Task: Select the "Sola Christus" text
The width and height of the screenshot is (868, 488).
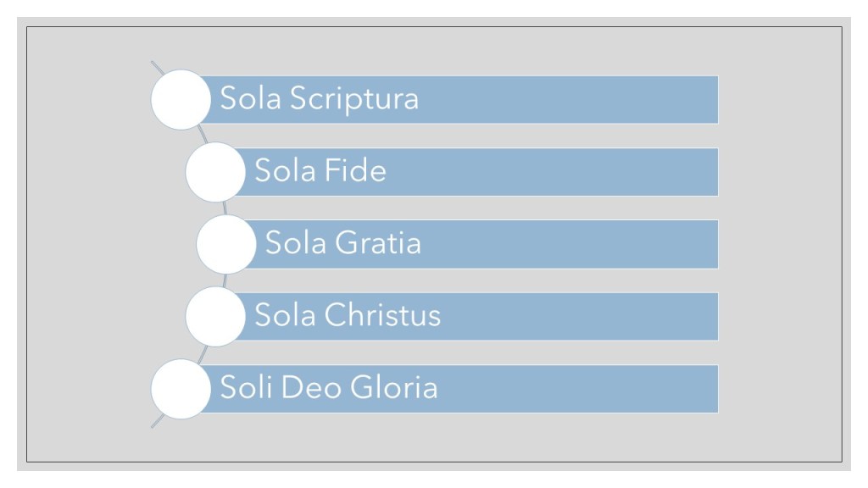Action: point(348,316)
